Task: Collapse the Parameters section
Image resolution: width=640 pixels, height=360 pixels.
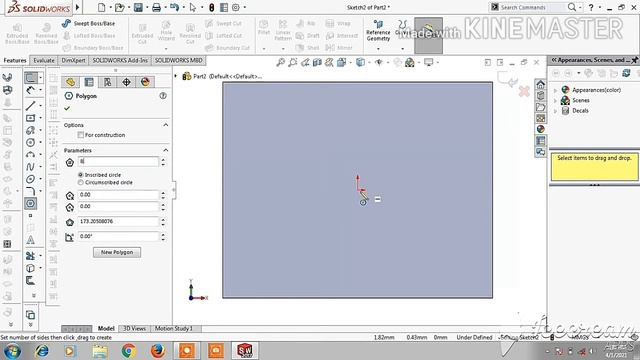Action: tap(166, 150)
